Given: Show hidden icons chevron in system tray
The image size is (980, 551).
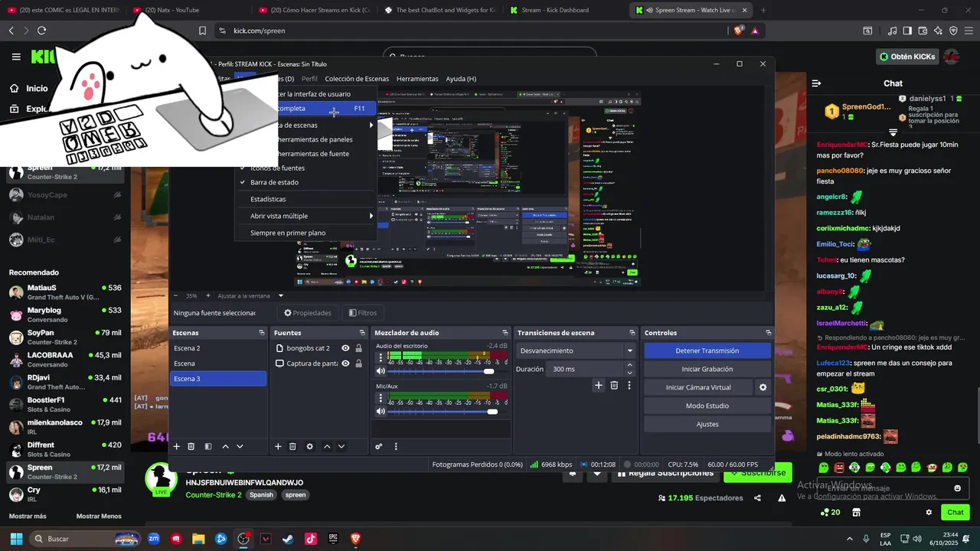Looking at the screenshot, I should point(850,539).
